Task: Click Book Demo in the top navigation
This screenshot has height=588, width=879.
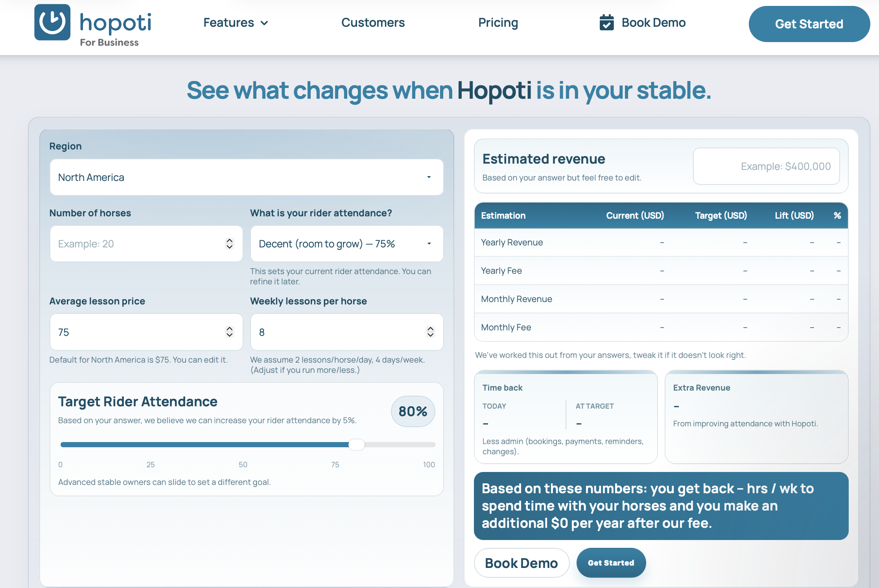Action: [x=653, y=23]
